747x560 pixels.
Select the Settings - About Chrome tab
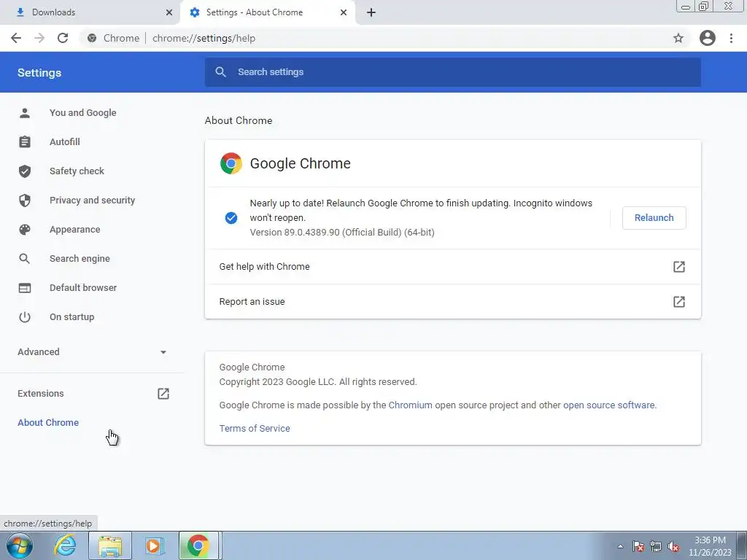(x=267, y=12)
